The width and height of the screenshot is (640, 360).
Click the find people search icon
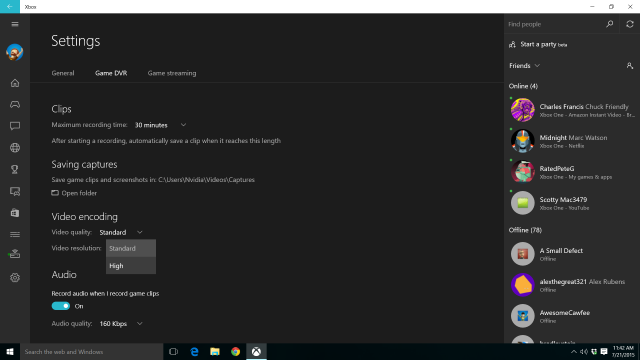pos(609,24)
